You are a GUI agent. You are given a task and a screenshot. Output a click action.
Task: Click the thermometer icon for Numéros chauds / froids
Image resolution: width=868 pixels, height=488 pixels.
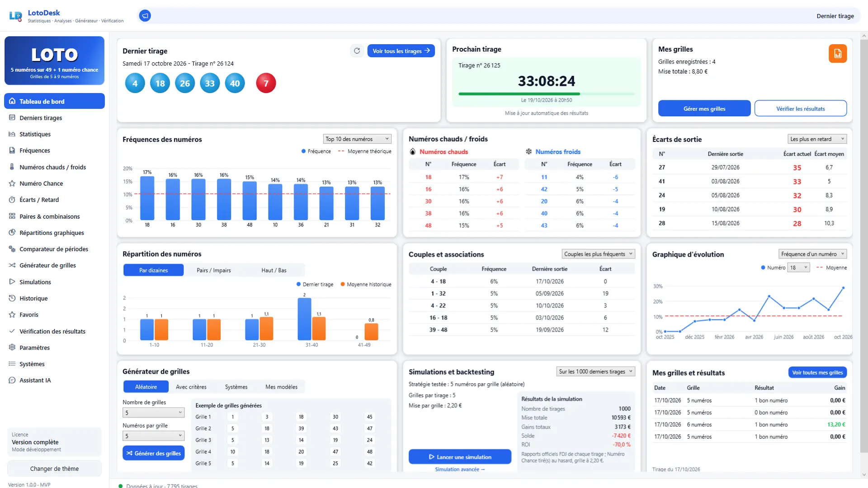tap(12, 167)
